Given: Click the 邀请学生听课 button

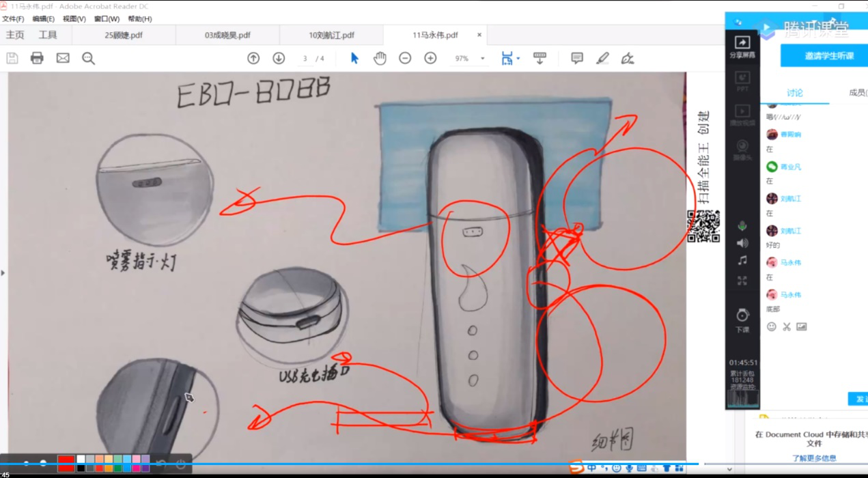Looking at the screenshot, I should 824,56.
